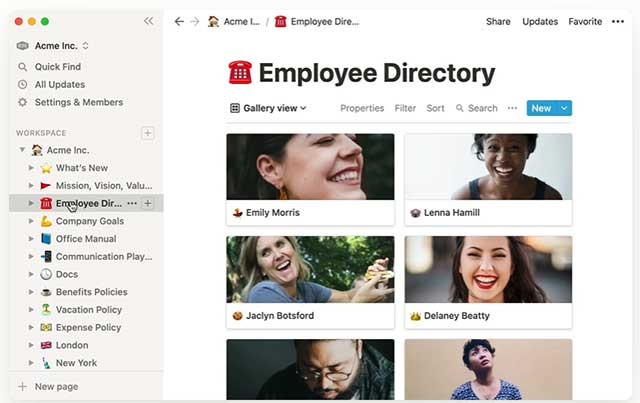
Task: Open gallery toolbar three-dot options
Action: click(512, 108)
